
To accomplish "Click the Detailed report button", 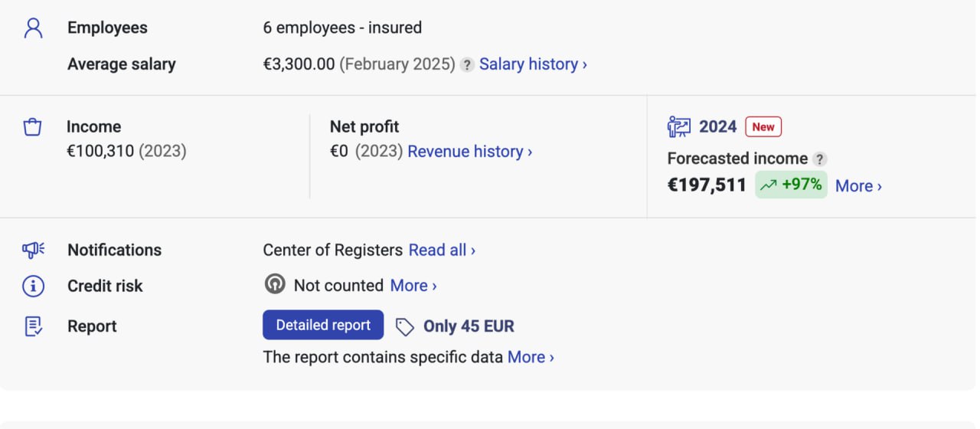I will tap(323, 326).
